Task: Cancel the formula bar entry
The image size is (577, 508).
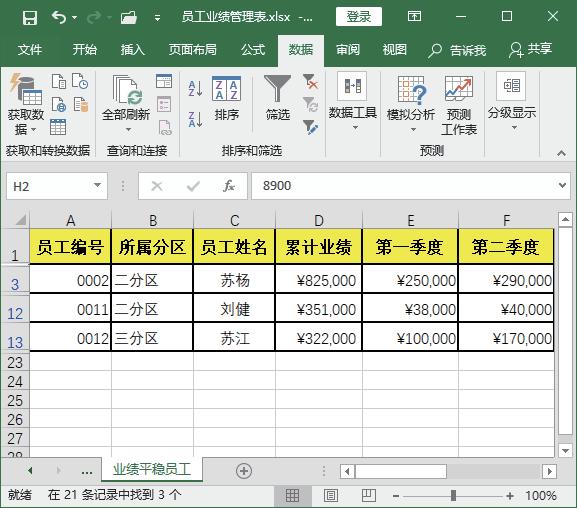Action: click(157, 186)
